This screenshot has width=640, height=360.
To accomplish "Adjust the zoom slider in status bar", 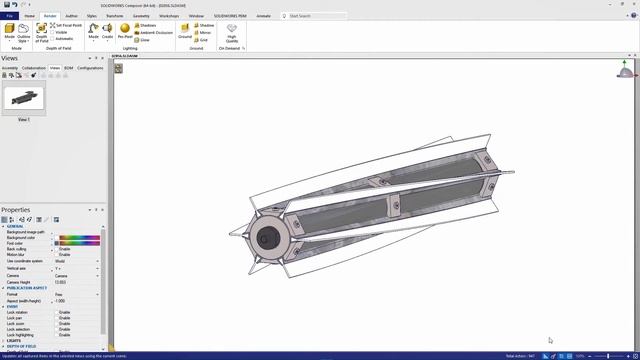I will tap(609, 356).
